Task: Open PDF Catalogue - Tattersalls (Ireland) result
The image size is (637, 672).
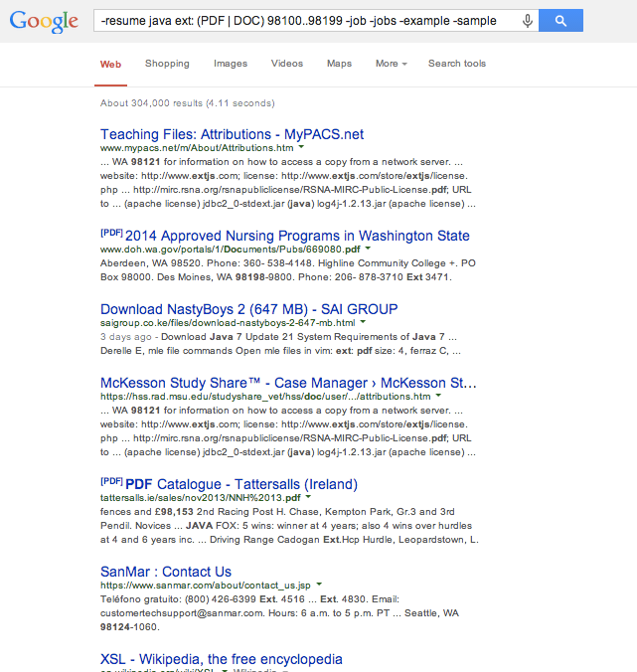Action: [x=241, y=484]
